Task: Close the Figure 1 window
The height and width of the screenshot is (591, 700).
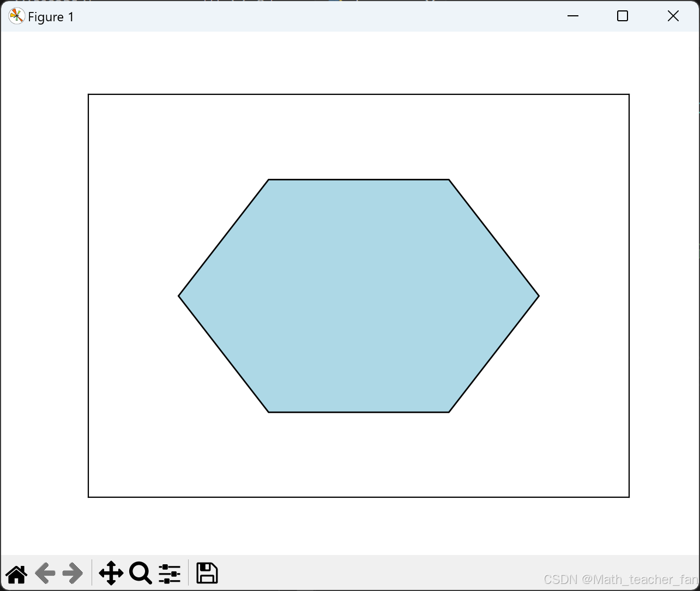Action: tap(673, 16)
